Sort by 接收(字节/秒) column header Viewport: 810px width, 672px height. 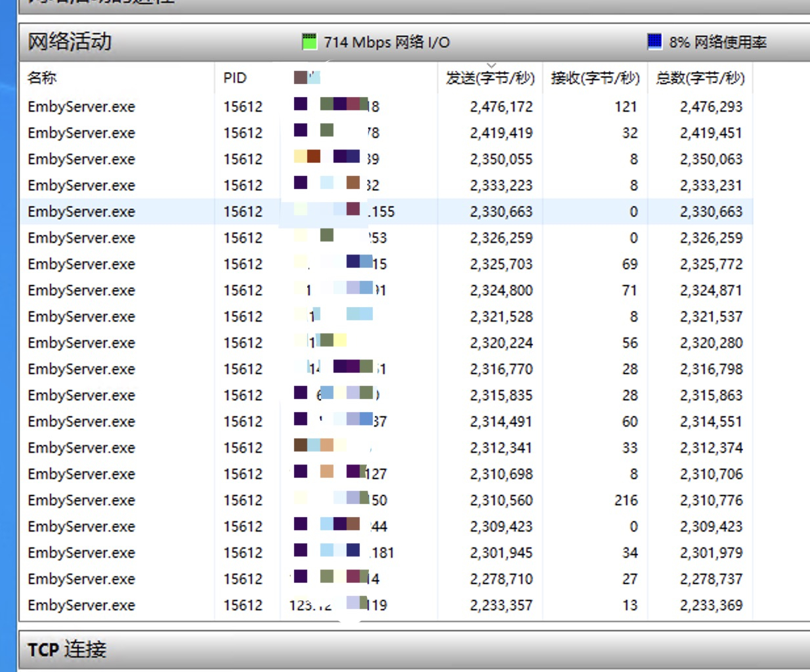tap(595, 78)
